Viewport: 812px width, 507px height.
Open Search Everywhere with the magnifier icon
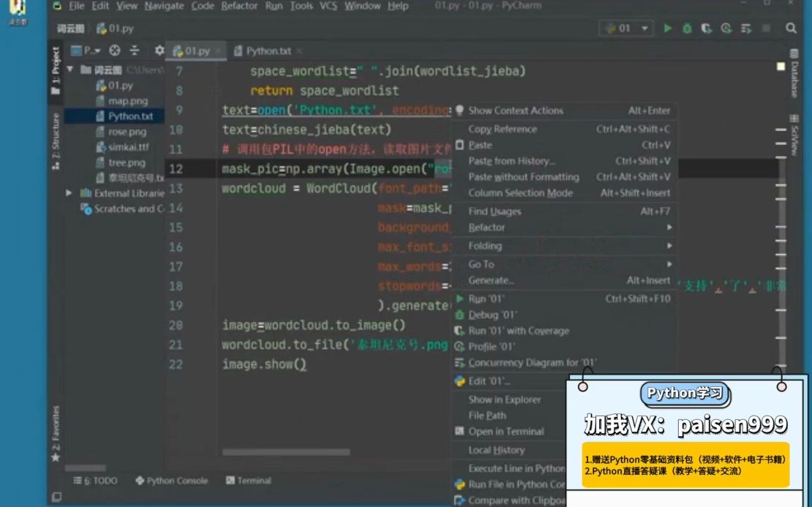(790, 27)
